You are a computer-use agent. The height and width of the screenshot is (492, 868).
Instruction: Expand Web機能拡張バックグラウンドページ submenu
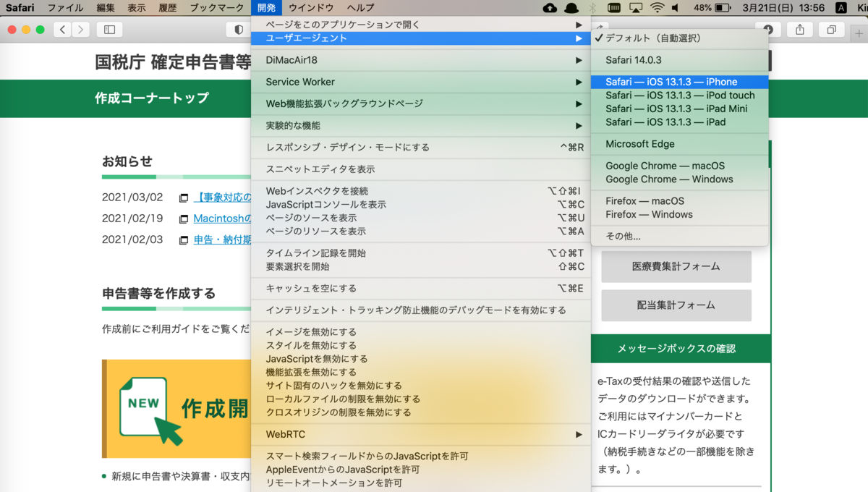tap(421, 103)
